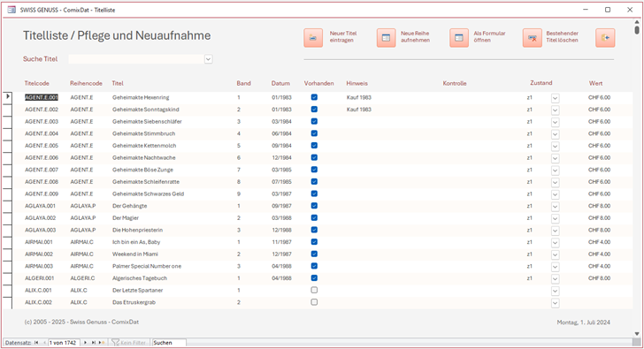Open Zustand dropdown for AGENT.E.004

point(556,134)
